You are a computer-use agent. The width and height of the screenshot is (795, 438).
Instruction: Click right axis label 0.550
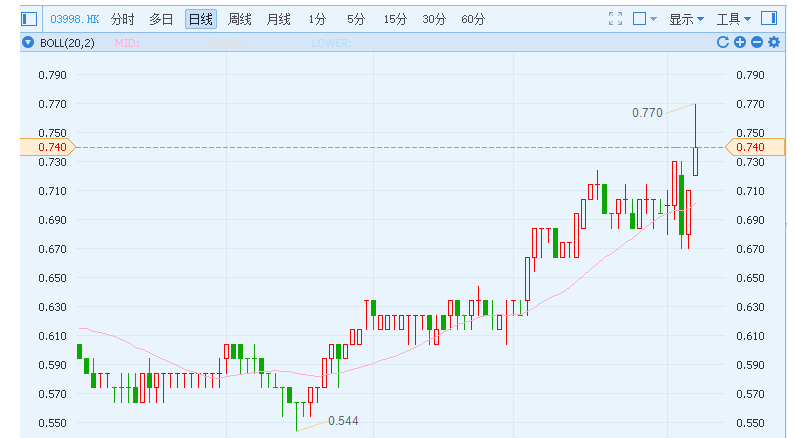click(x=750, y=423)
